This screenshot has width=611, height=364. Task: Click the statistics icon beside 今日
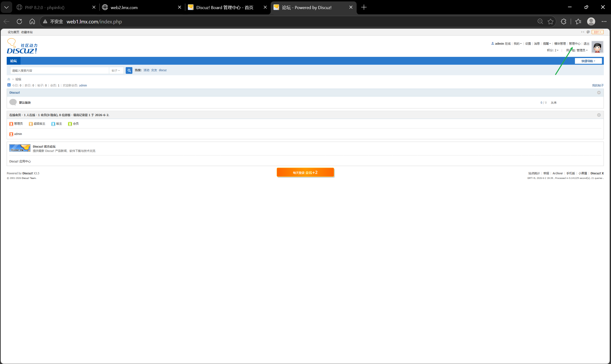coord(9,85)
